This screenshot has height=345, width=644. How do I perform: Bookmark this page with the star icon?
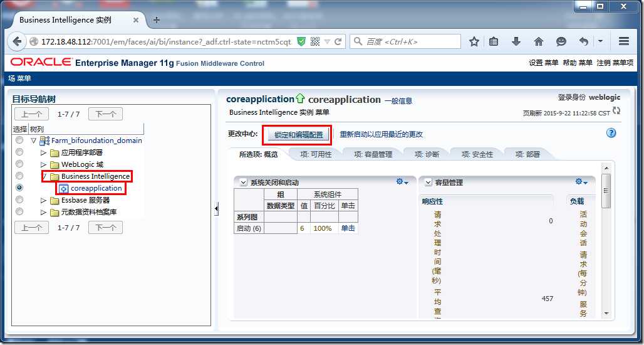click(x=474, y=41)
